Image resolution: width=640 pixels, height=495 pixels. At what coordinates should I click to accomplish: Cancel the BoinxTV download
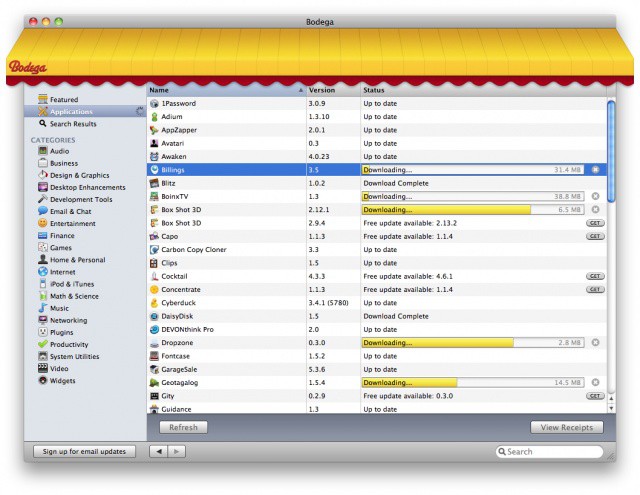(595, 196)
